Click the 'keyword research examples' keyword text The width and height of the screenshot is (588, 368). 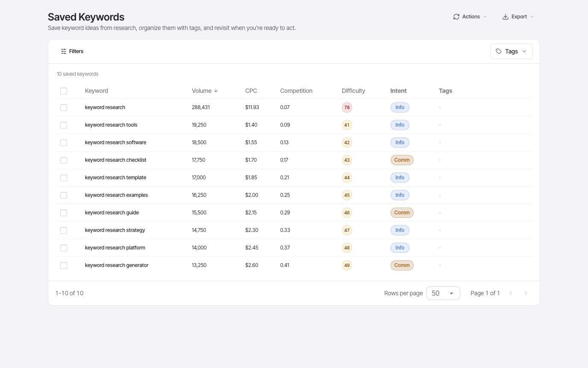point(116,195)
